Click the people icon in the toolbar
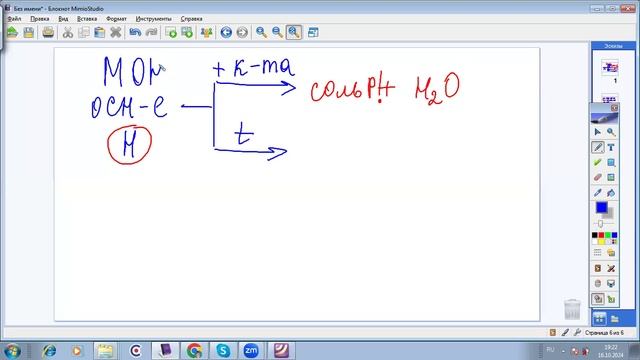This screenshot has width=640, height=360. coord(207,32)
